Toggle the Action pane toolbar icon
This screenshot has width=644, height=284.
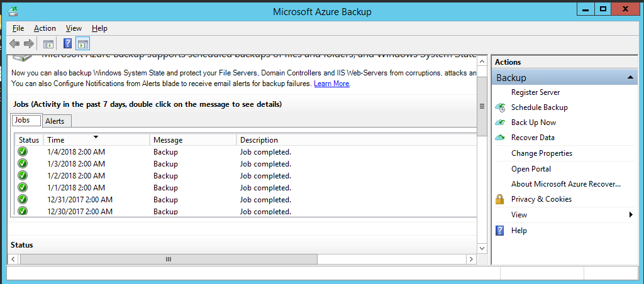(83, 43)
